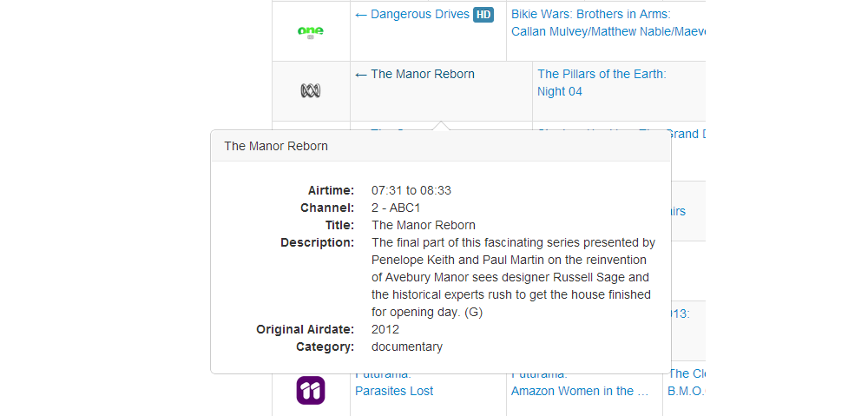Image resolution: width=868 pixels, height=416 pixels.
Task: Click the program description text in the popover
Action: point(512,277)
